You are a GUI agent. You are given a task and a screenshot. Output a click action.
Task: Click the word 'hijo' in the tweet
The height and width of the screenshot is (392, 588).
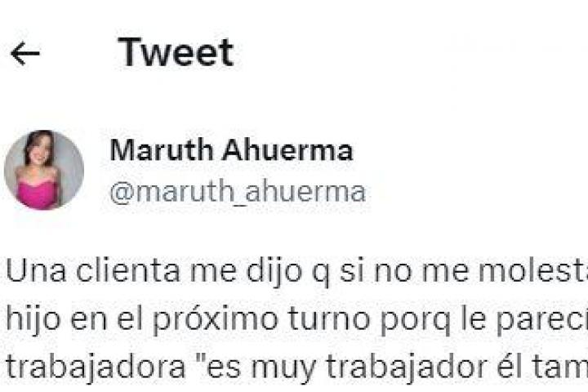click(x=33, y=319)
